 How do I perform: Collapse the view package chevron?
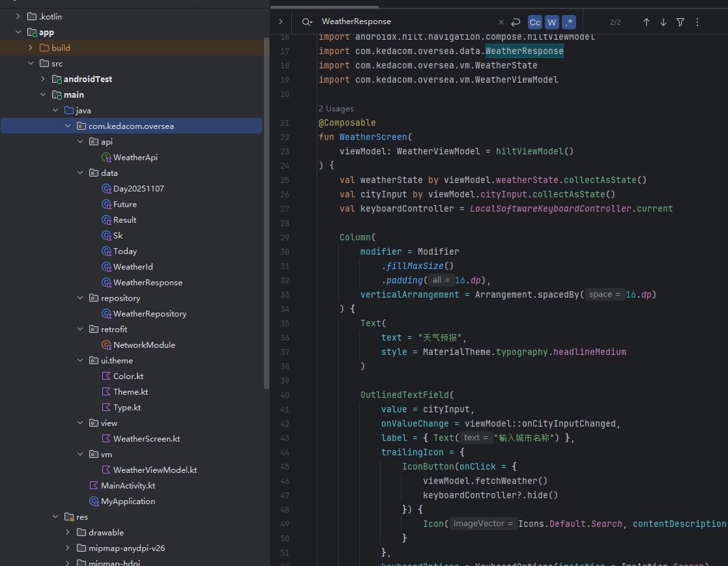(80, 423)
